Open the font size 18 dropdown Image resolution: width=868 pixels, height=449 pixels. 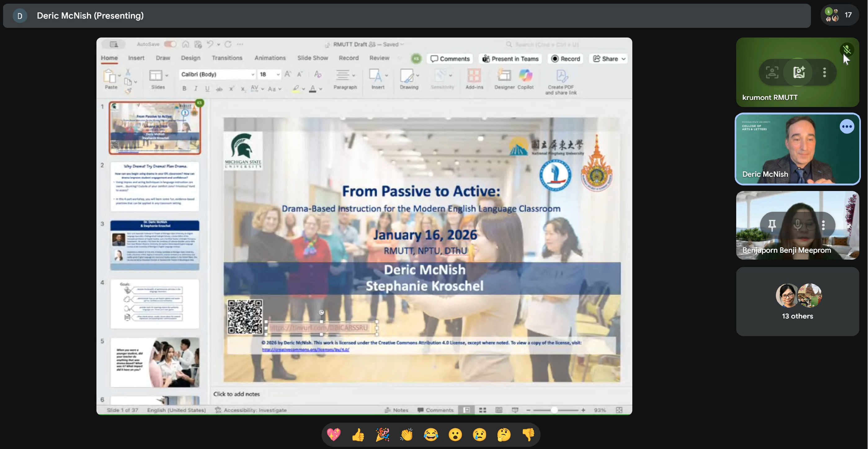coord(278,74)
